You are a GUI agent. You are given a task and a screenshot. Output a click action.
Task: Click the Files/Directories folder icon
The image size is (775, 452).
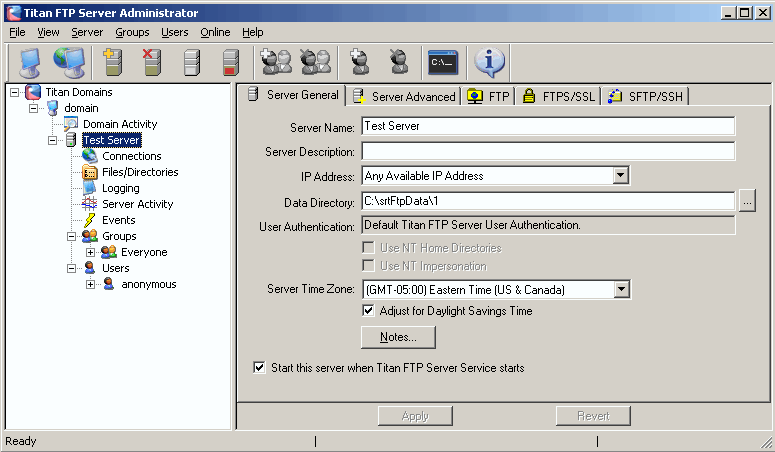pyautogui.click(x=89, y=172)
